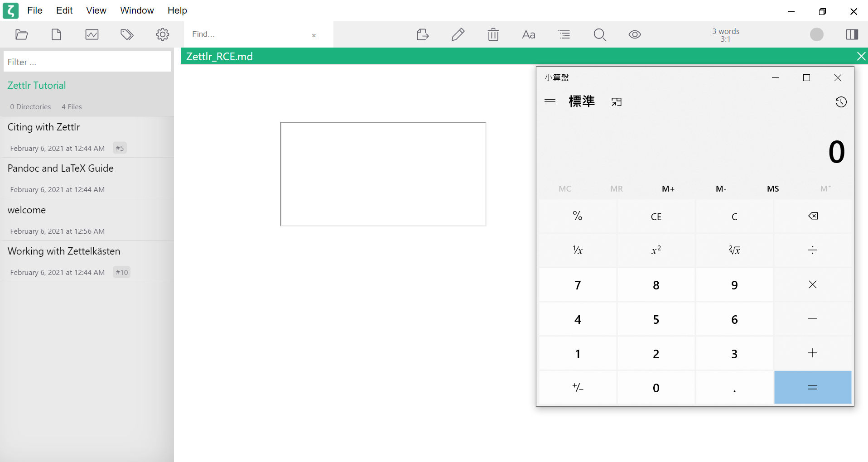The width and height of the screenshot is (868, 462).
Task: Click the #5 tag badge
Action: click(x=120, y=148)
